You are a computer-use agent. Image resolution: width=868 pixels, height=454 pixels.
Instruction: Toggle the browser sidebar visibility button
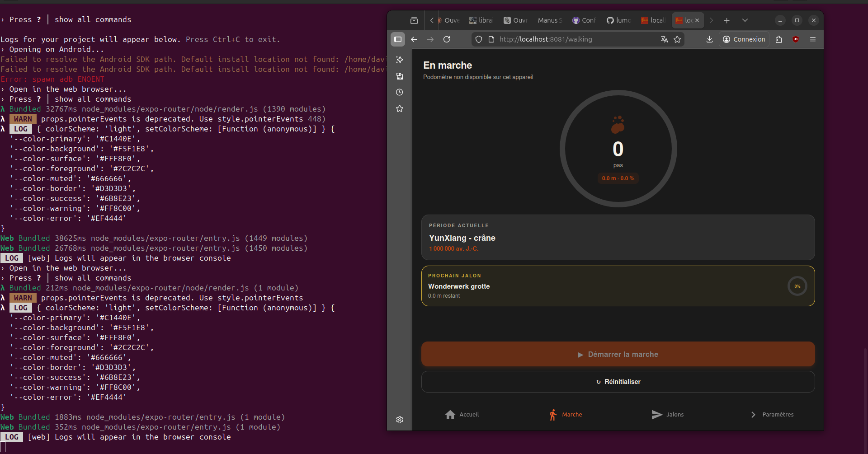pyautogui.click(x=398, y=39)
